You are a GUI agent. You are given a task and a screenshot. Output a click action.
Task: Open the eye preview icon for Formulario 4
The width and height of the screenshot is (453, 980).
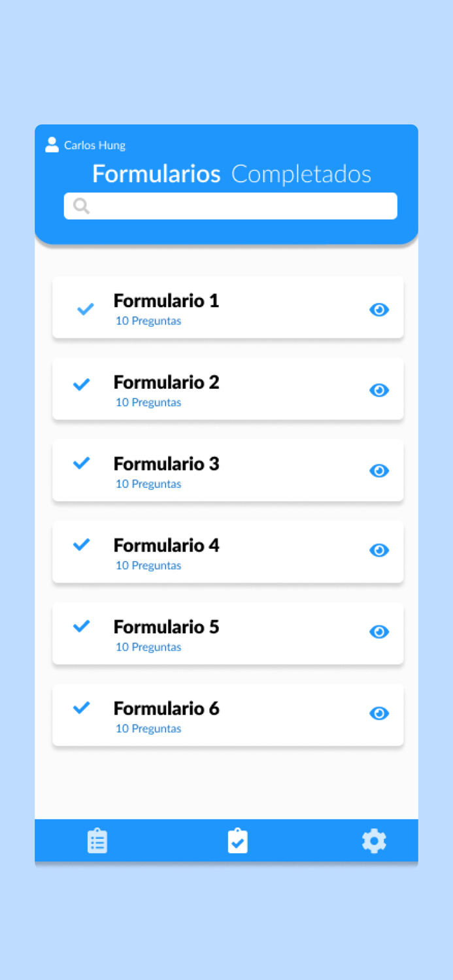point(379,550)
